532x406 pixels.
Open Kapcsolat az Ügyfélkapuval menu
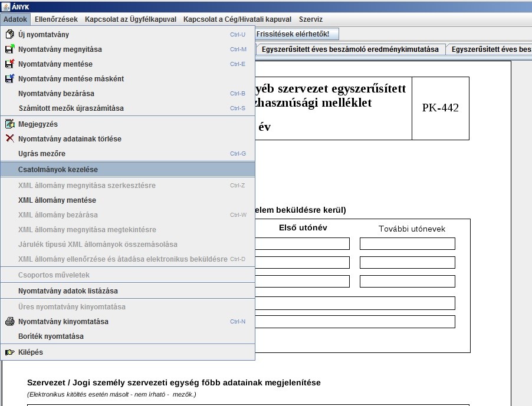coord(130,19)
